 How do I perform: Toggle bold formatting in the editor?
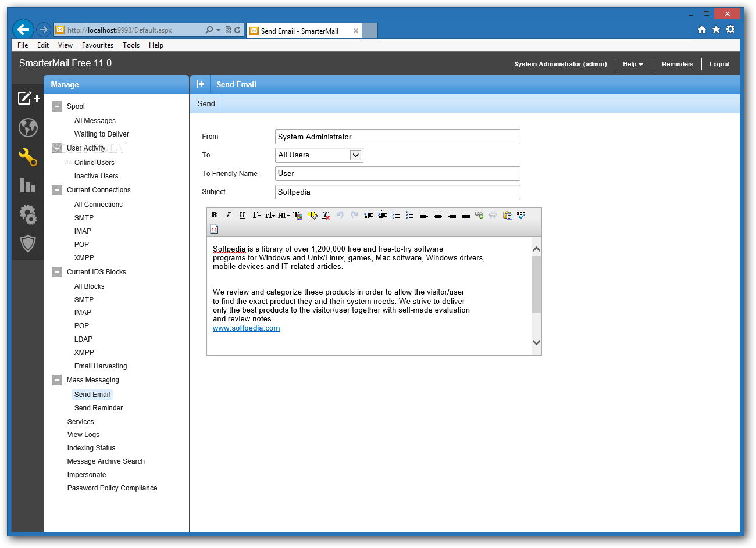214,215
